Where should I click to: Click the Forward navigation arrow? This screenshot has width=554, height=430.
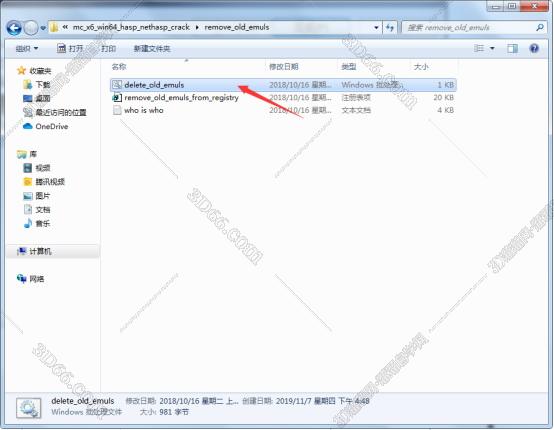(31, 28)
